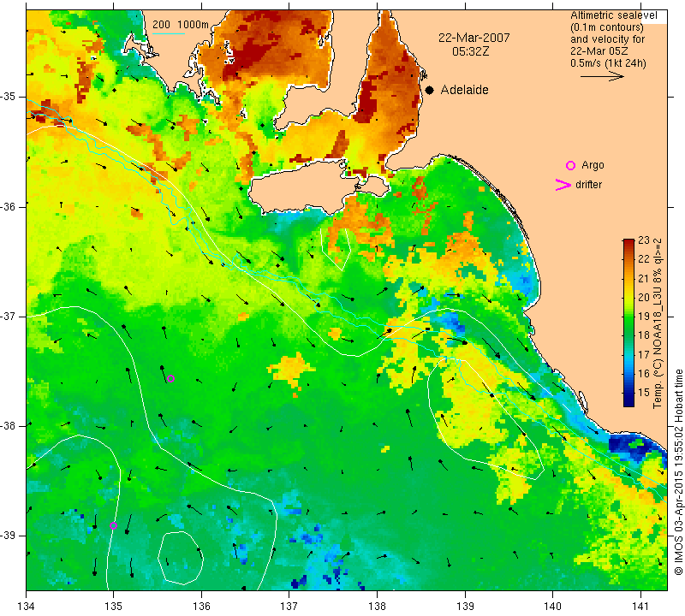
Task: Click the 141 longitude axis label
Action: pos(640,606)
